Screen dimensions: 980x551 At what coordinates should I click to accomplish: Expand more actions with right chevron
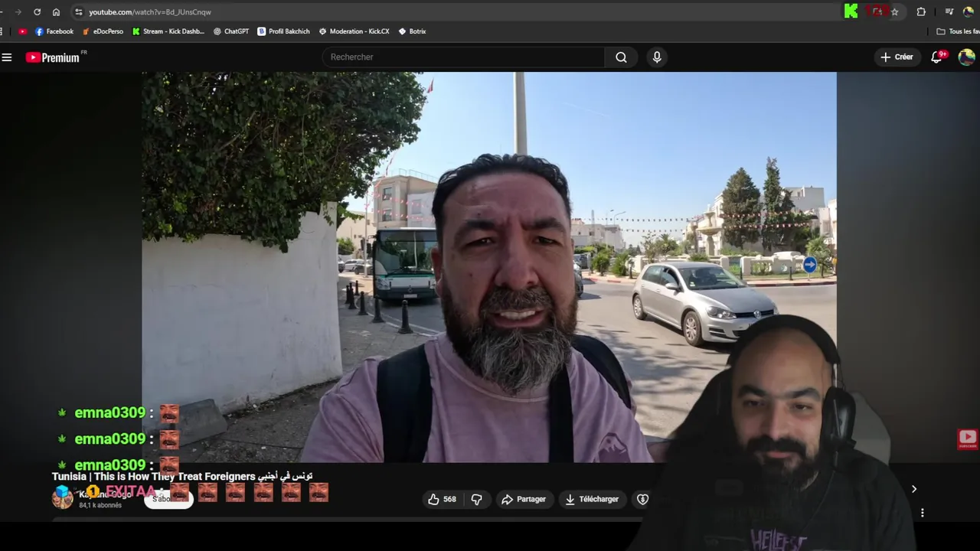coord(913,489)
